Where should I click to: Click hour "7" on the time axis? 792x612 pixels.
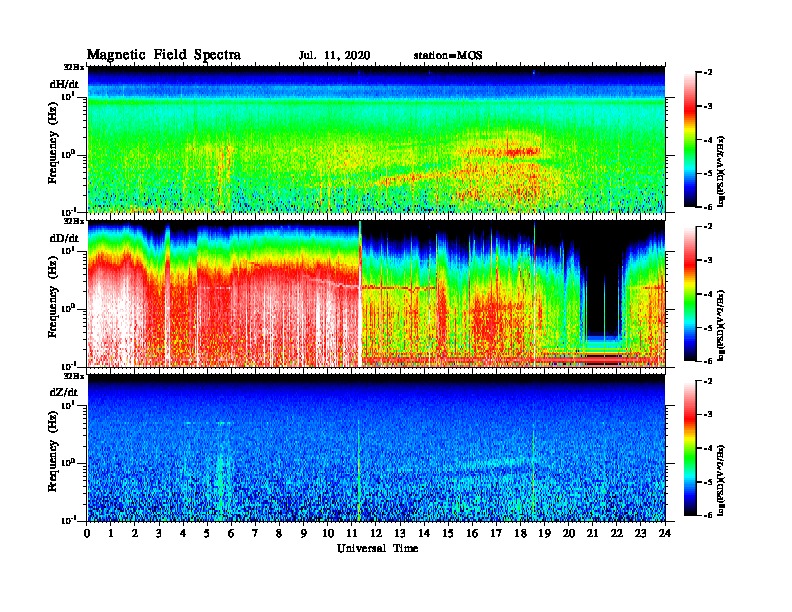256,534
